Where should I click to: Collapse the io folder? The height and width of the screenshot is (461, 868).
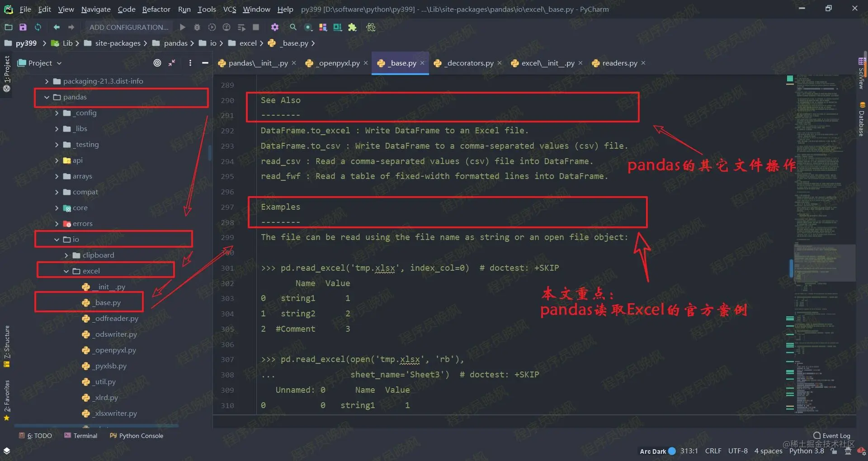click(57, 240)
